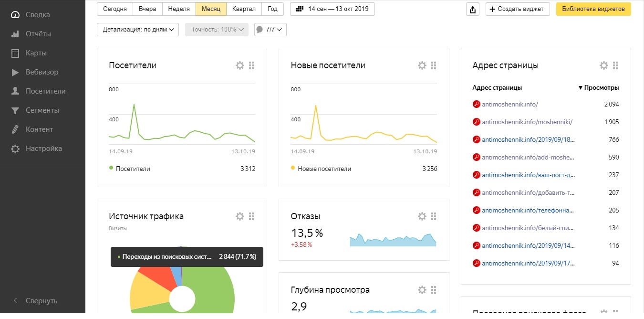Expand the Детализация: по дням dropdown
Screen dimensions: 644x319
[x=138, y=30]
